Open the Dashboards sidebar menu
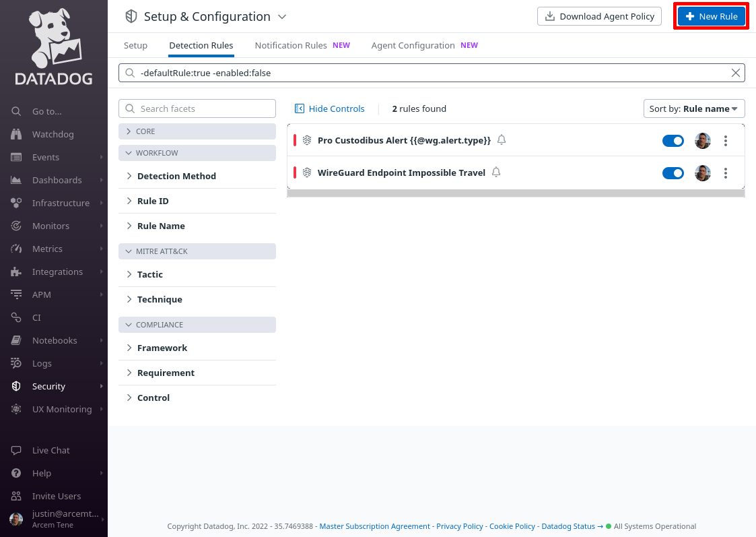756x537 pixels. tap(54, 180)
